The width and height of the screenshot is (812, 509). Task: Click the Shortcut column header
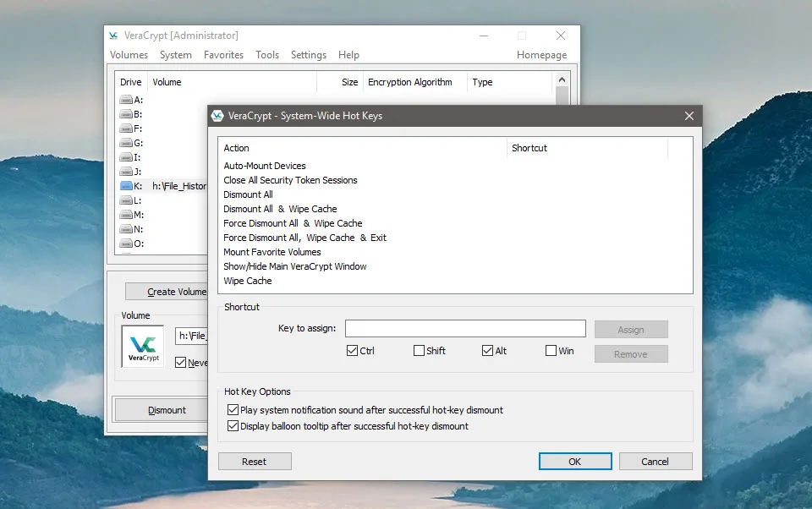pos(587,148)
